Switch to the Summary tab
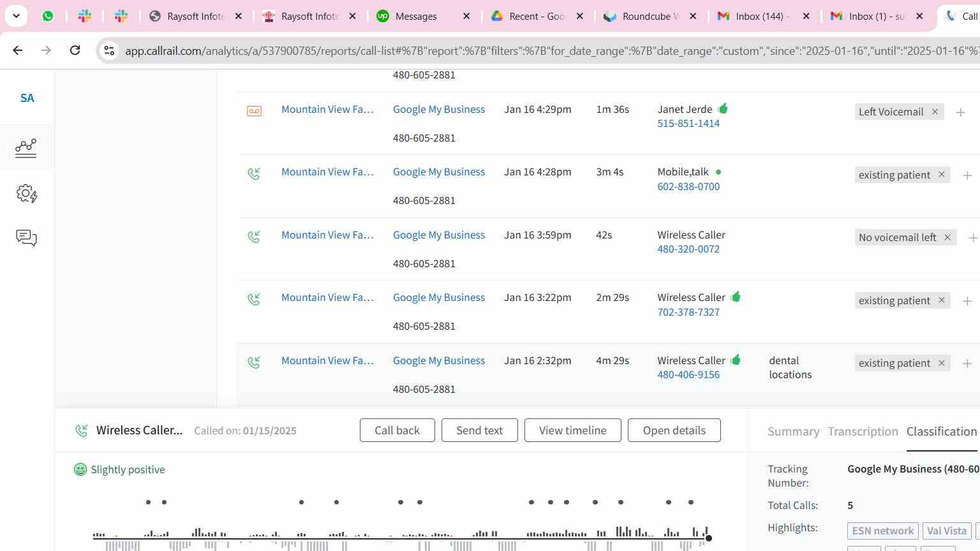 [793, 432]
